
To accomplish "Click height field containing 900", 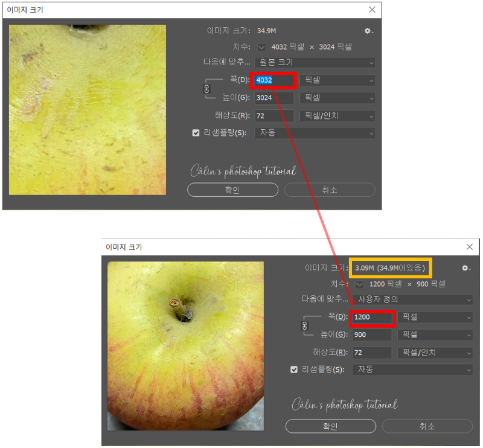I will click(x=372, y=335).
